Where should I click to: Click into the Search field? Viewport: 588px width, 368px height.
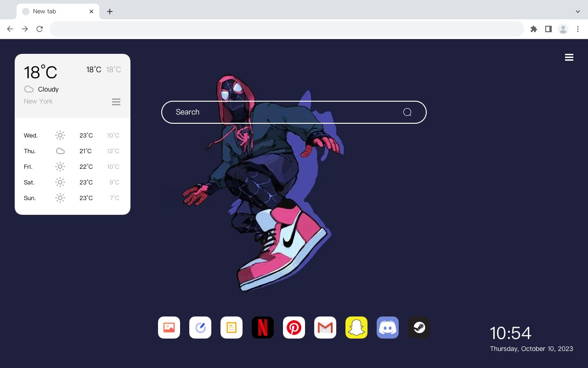click(x=294, y=112)
